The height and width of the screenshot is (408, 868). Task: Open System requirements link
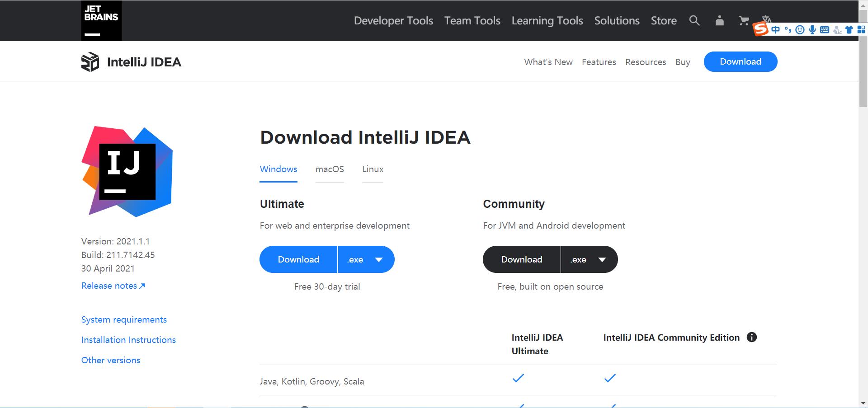(x=124, y=319)
